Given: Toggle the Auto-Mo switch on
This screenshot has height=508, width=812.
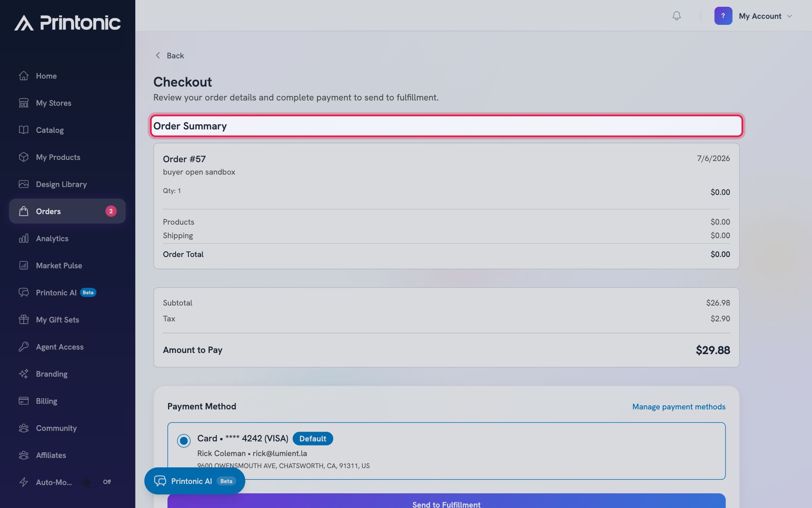Looking at the screenshot, I should pos(91,482).
